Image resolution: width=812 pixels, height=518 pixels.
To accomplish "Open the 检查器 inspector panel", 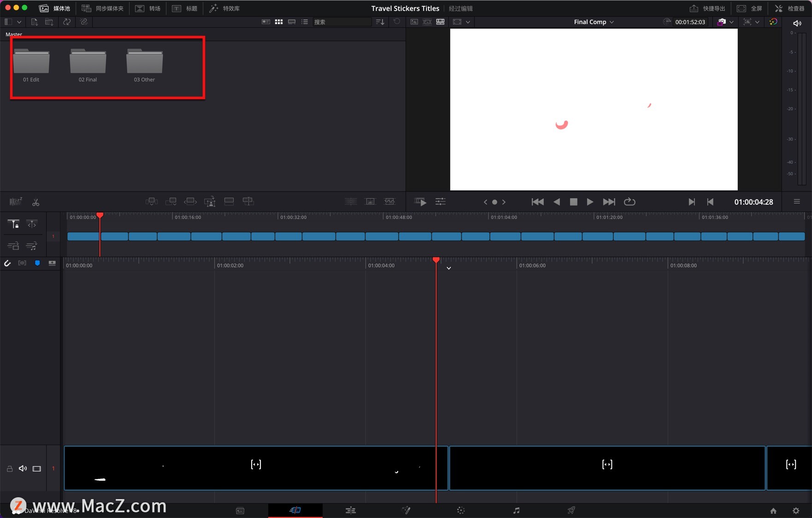I will (789, 8).
